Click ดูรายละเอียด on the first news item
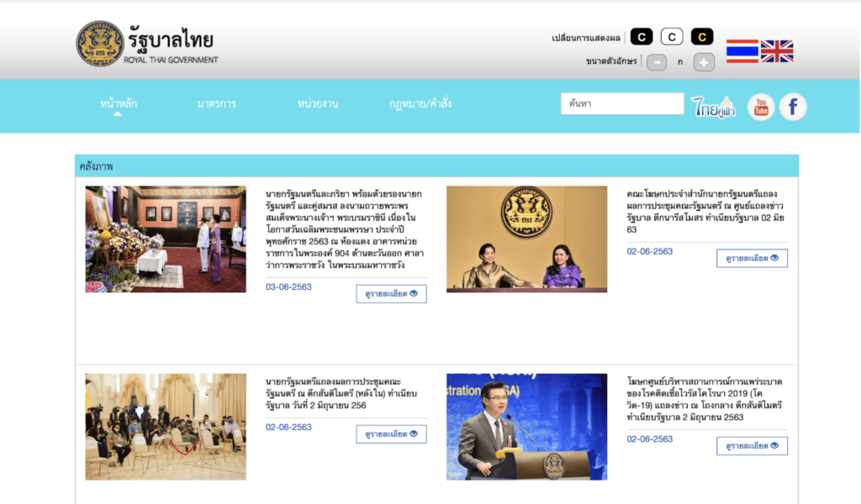Screen dimensions: 861x504 pyautogui.click(x=391, y=293)
